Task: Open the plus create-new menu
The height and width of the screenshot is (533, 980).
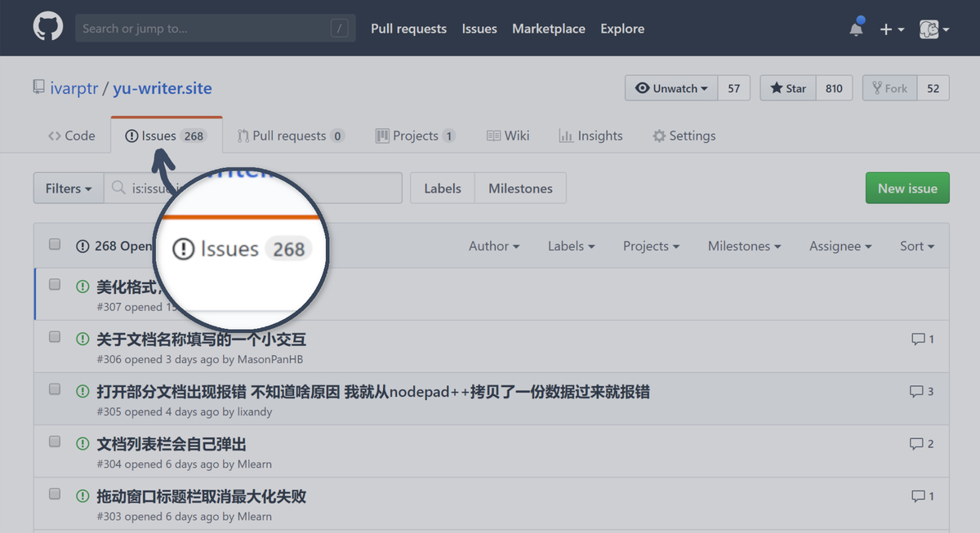Action: pyautogui.click(x=891, y=29)
